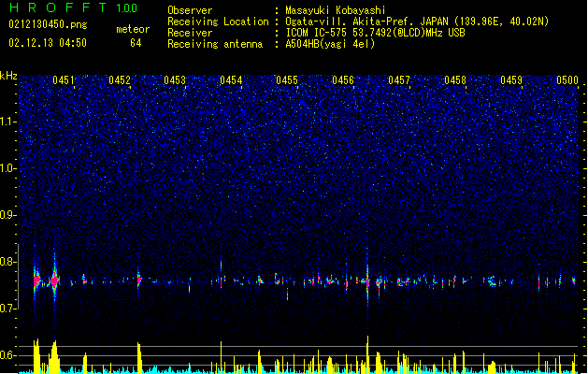This screenshot has height=374, width=588.
Task: Click the Observer label
Action: pos(190,10)
